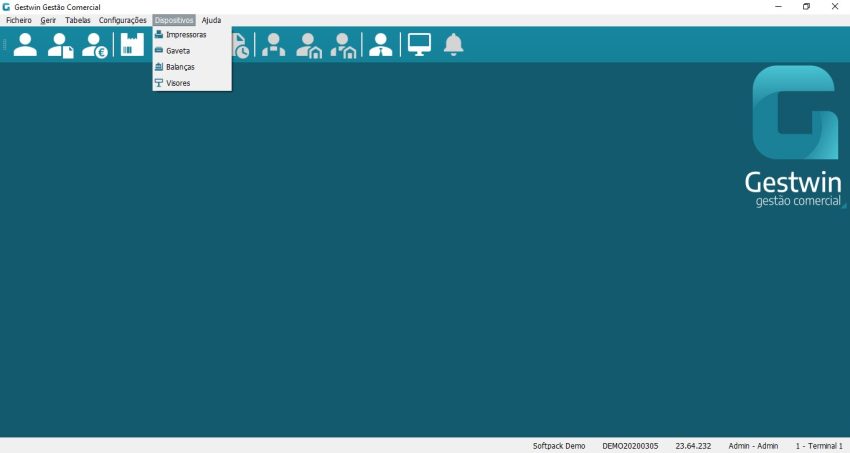Select Impressoras from the Dispositivos menu

tap(186, 35)
